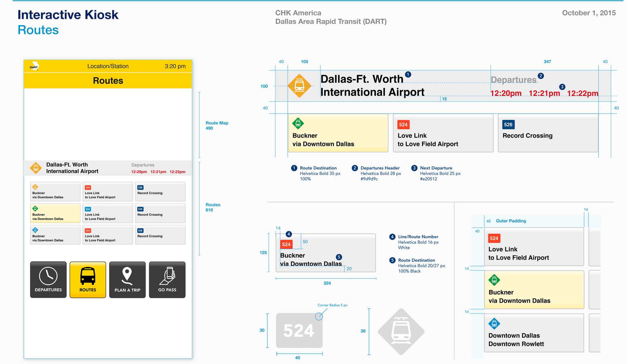
Task: Open the Plan a Trip button
Action: coord(127,280)
